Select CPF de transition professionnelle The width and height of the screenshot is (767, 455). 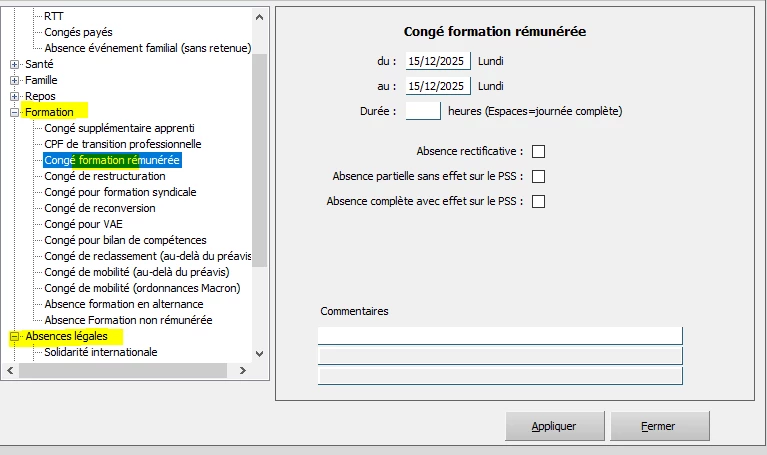click(123, 144)
